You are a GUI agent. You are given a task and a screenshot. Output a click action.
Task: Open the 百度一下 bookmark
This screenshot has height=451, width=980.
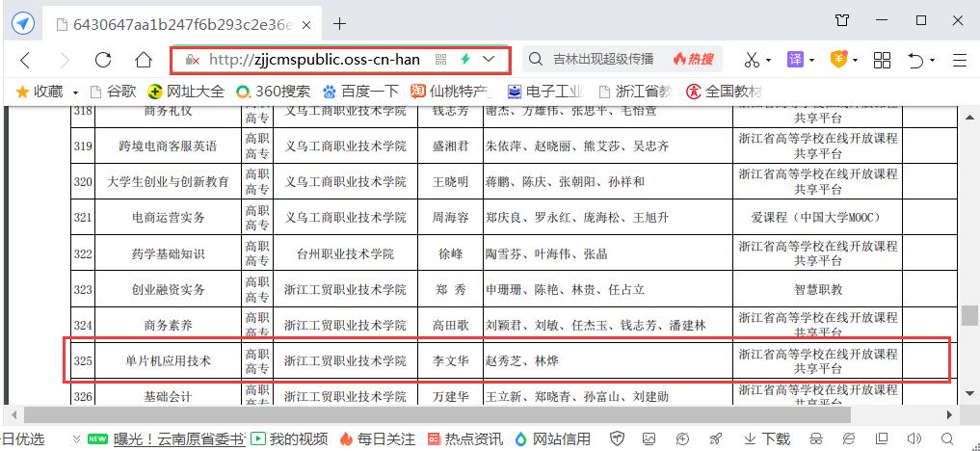click(x=360, y=92)
